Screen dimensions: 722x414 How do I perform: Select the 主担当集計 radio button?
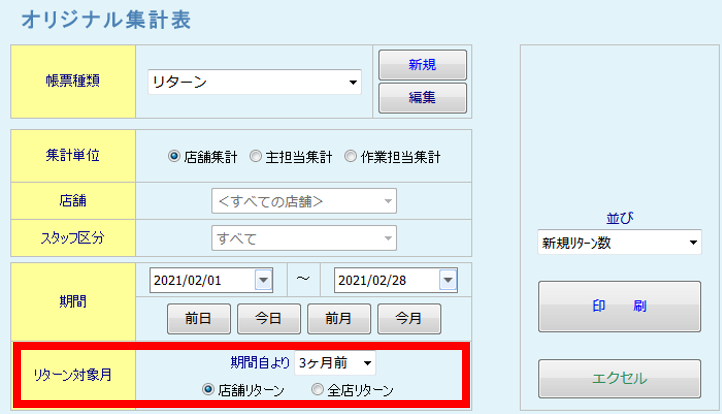256,156
